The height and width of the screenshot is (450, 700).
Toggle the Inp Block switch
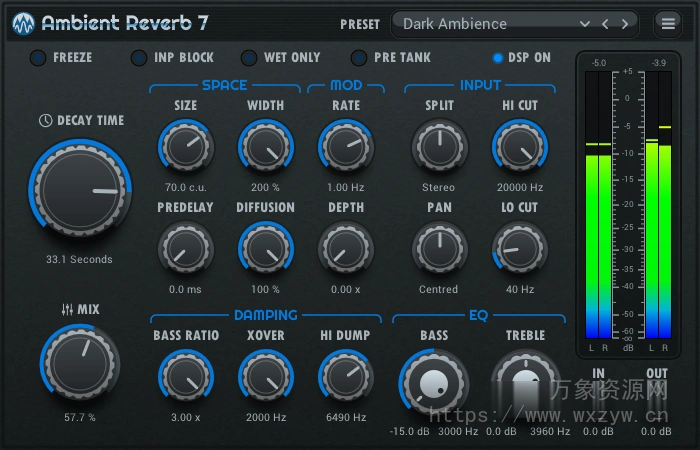point(138,58)
